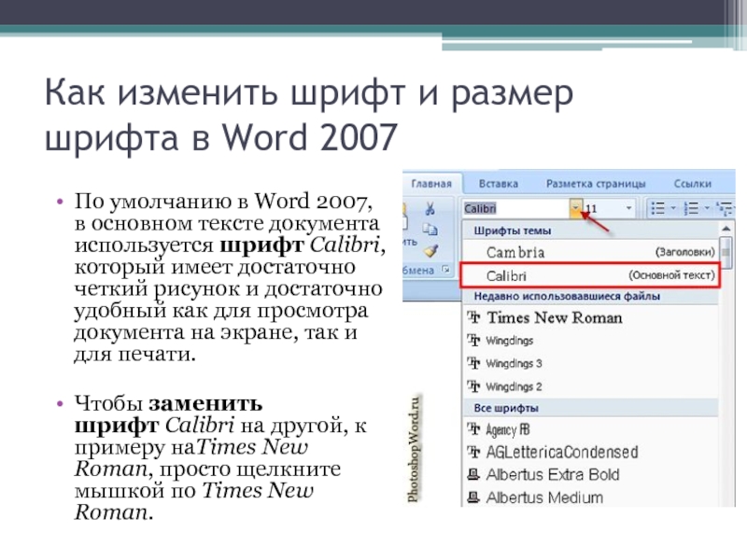
Task: Select Times New Roman font
Action: click(x=590, y=317)
